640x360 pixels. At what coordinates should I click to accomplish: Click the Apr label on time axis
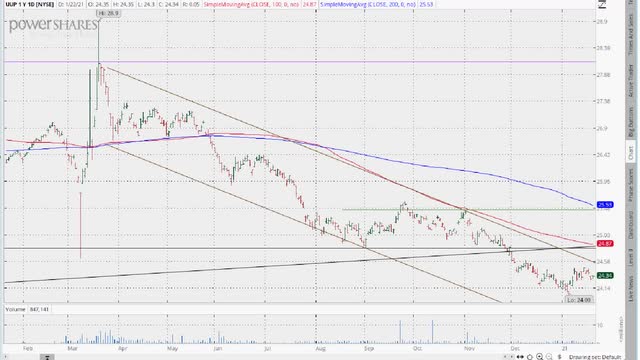pos(122,348)
